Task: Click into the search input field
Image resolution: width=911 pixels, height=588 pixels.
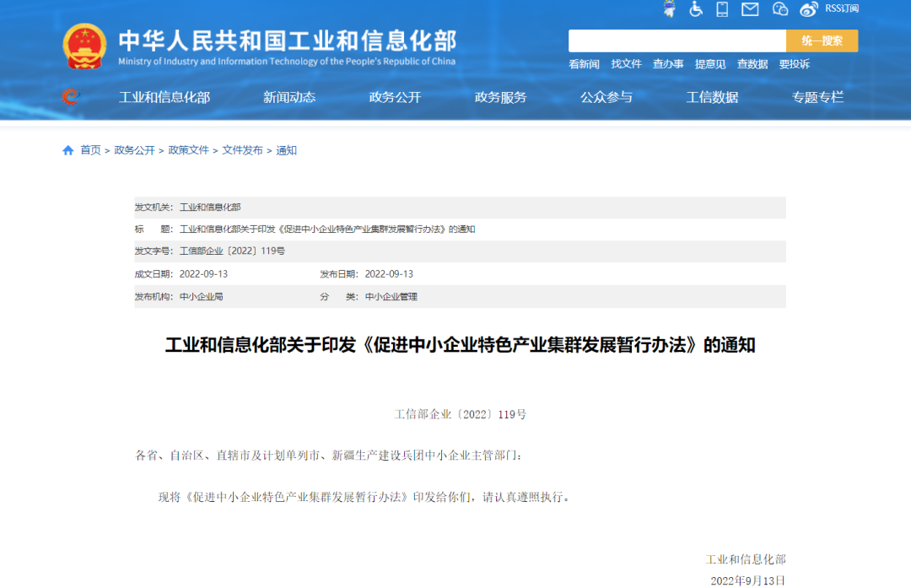Action: pos(677,40)
